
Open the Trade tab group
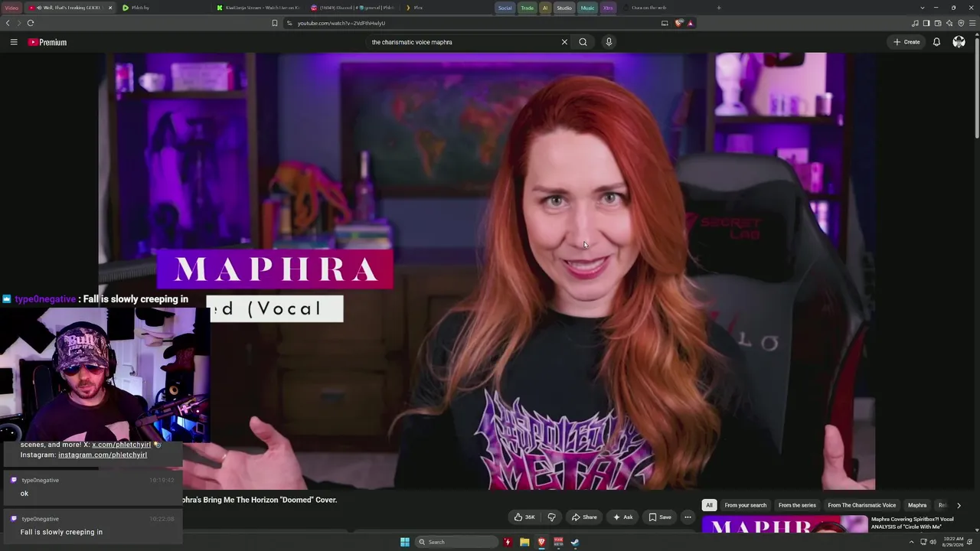[x=527, y=8]
